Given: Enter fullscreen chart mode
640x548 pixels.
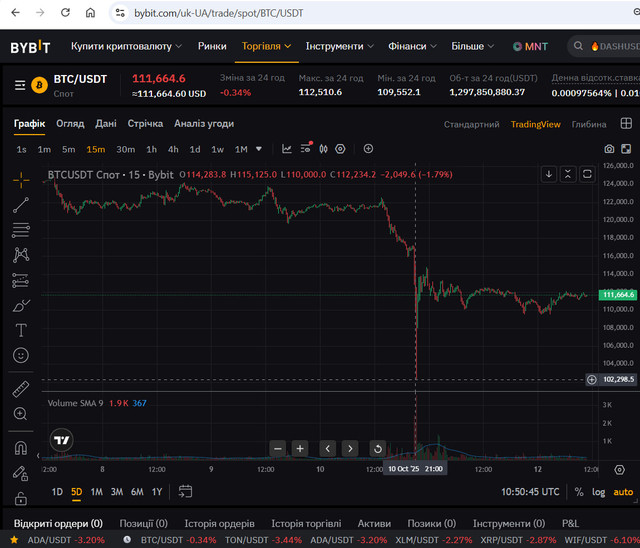Looking at the screenshot, I should (x=626, y=149).
